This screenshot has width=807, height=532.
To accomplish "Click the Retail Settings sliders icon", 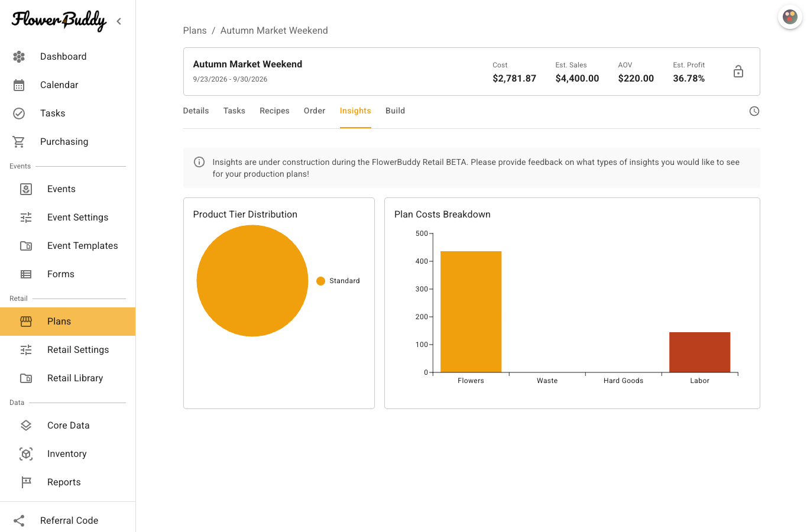I will (26, 350).
